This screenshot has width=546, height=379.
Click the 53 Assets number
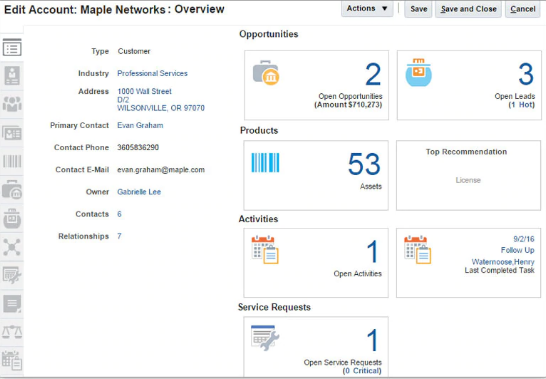click(x=364, y=164)
